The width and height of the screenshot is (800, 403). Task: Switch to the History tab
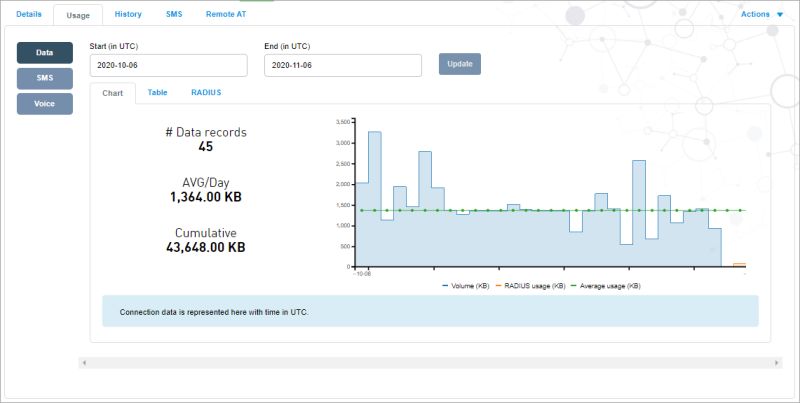[x=128, y=14]
